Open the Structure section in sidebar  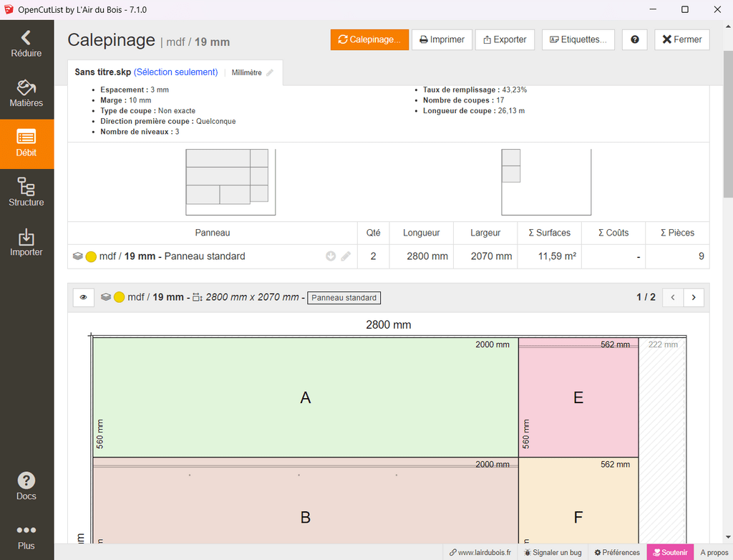pos(26,193)
